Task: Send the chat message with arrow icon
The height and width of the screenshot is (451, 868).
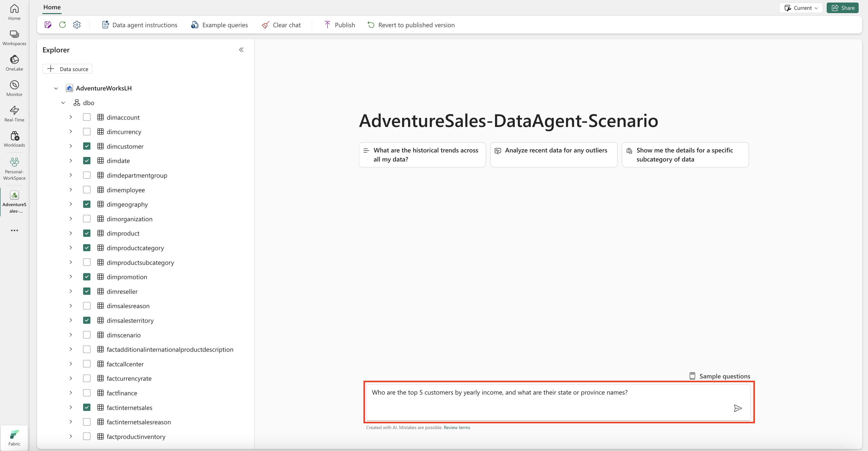Action: 738,408
